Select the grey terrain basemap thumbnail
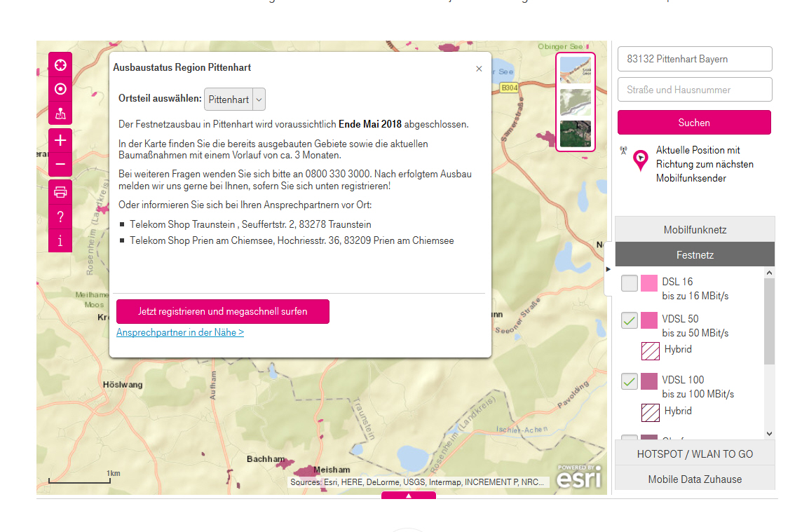Image resolution: width=809 pixels, height=532 pixels. click(576, 102)
